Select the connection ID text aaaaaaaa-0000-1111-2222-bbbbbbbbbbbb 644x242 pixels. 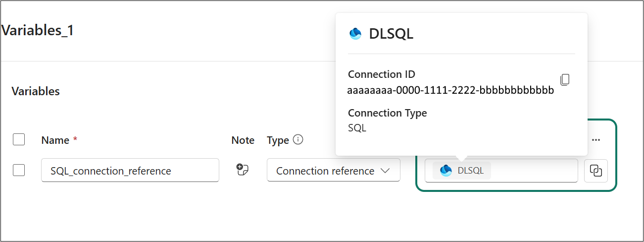pos(450,91)
